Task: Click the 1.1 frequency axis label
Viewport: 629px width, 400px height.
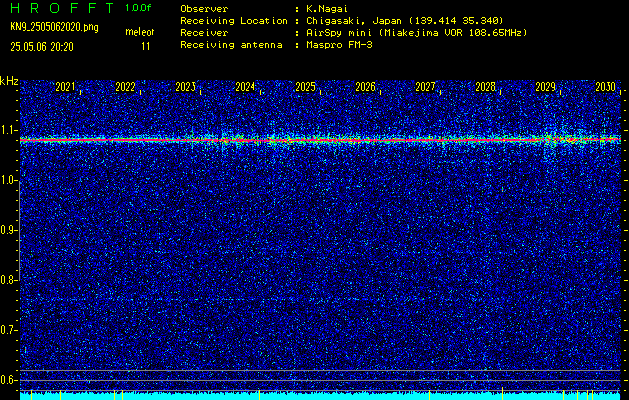Action: [8, 130]
